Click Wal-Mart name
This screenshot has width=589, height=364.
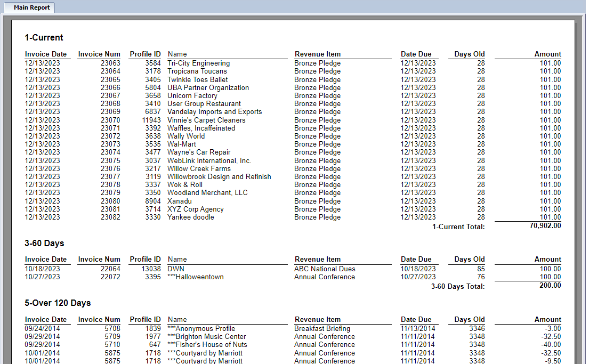click(182, 144)
